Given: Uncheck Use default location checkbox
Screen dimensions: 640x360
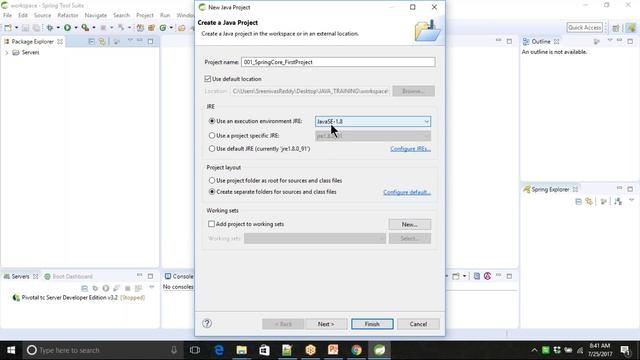Looking at the screenshot, I should point(208,79).
